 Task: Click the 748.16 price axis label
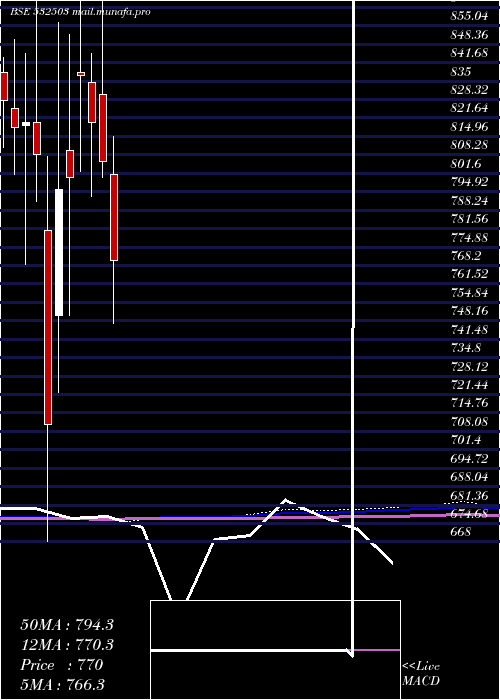[469, 310]
